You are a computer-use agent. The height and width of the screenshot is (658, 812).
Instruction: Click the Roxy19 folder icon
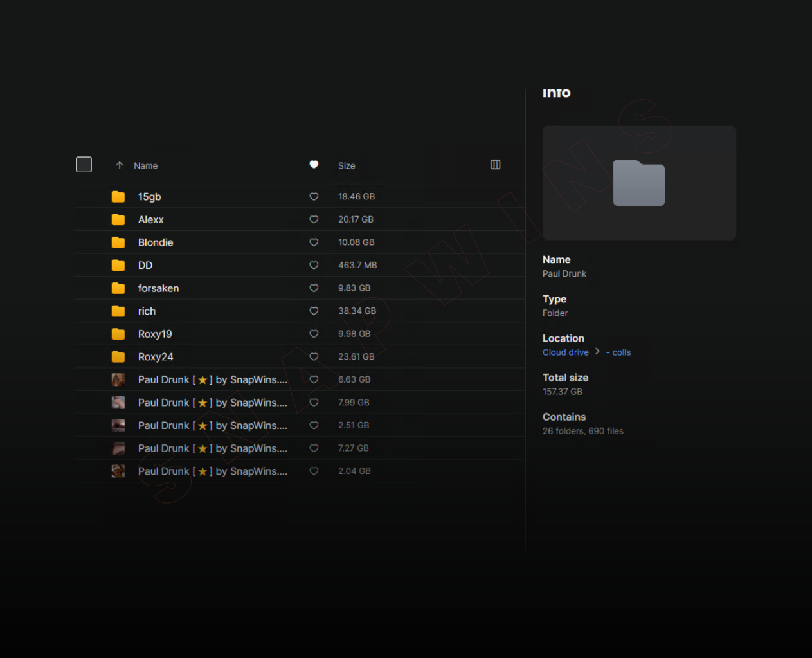118,334
